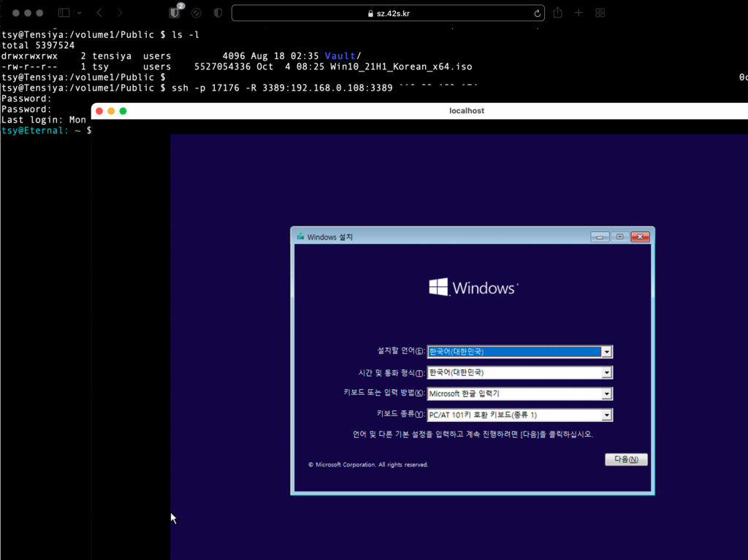Screen dimensions: 748x560
Task: Open the sidebar options chevron in Safari
Action: pos(79,13)
